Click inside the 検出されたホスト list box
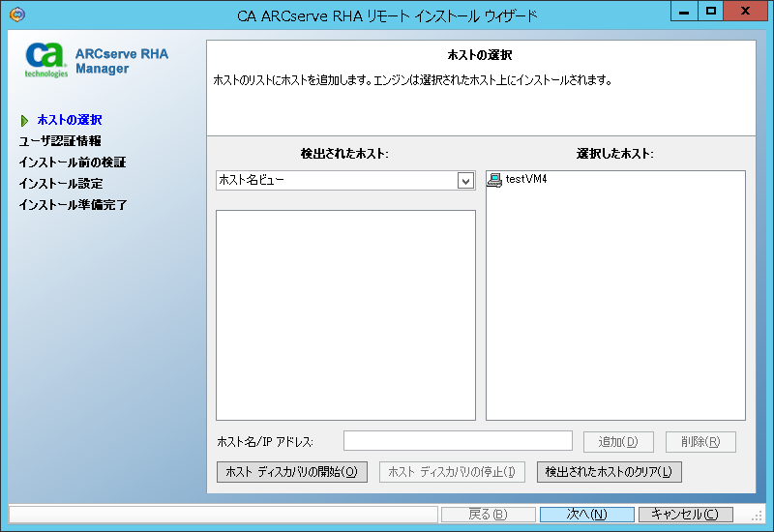Viewport: 774px width, 532px height. [346, 315]
